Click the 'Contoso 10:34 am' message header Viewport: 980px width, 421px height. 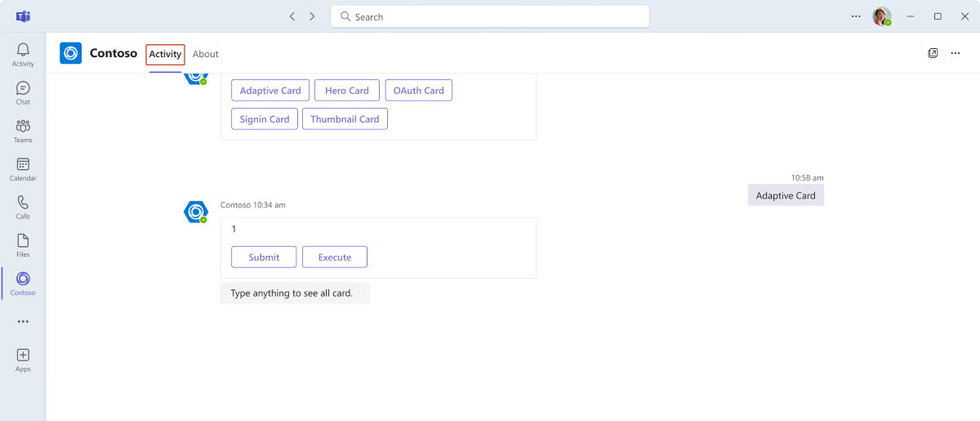253,205
